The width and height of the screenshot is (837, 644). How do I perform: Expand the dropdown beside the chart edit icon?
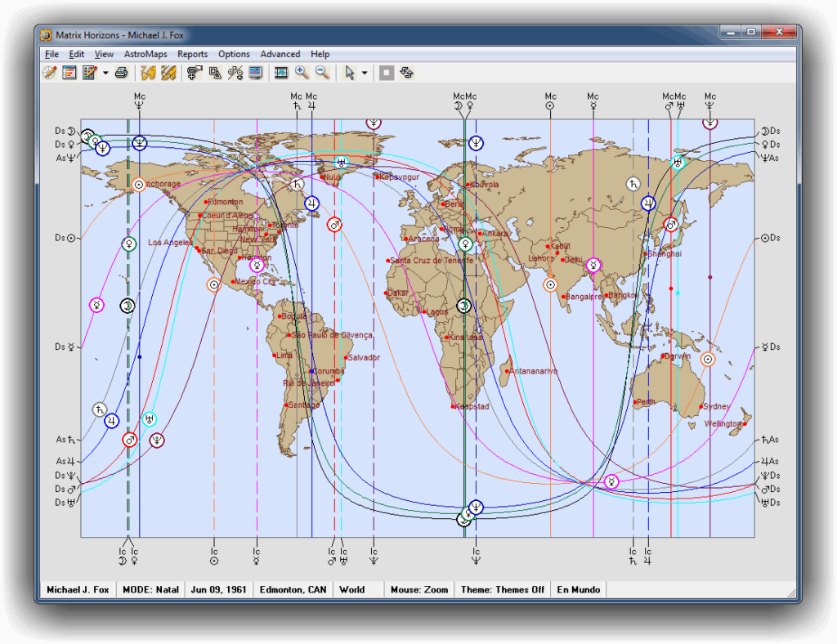(104, 73)
